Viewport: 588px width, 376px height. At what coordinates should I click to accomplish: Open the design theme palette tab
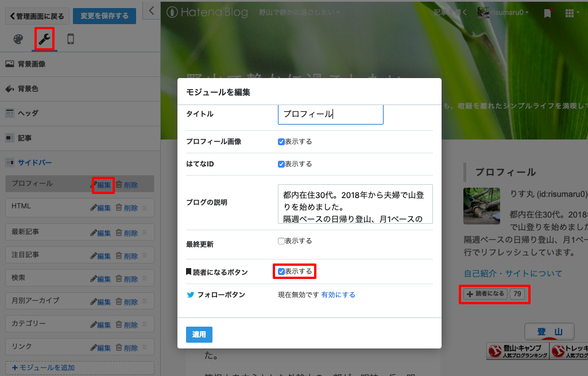click(x=18, y=39)
